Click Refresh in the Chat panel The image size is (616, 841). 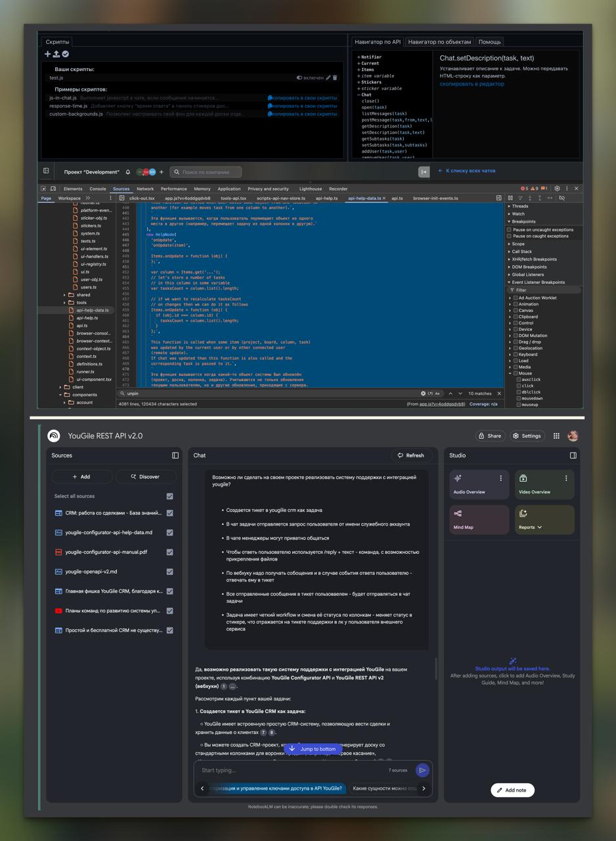point(410,455)
